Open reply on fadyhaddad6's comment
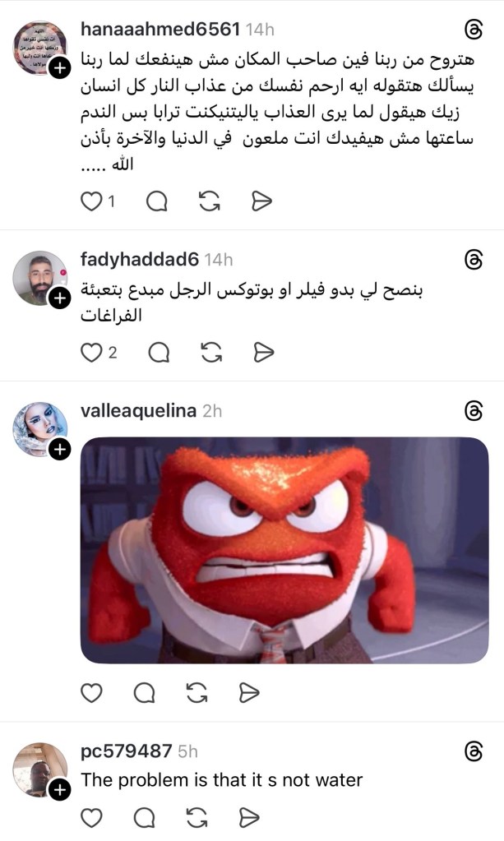504x841 pixels. 159,353
